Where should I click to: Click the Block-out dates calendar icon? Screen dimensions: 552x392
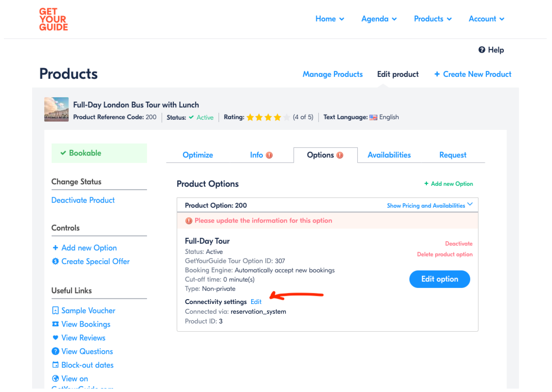pos(55,365)
